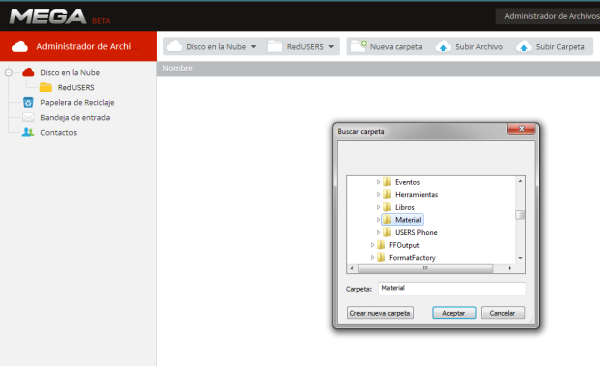The height and width of the screenshot is (366, 600).
Task: Click Herramientas folder icon in dialog
Action: coord(387,194)
